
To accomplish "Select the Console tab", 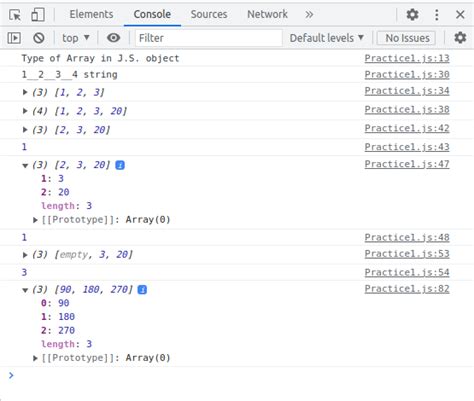I will 152,14.
